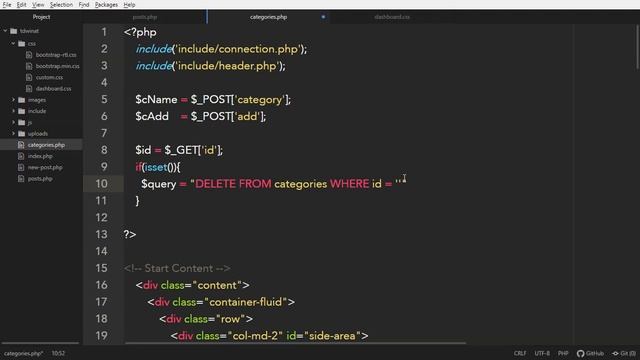Expand the uploads folder chevron
Viewport: 640px width, 360px height.
(13, 133)
